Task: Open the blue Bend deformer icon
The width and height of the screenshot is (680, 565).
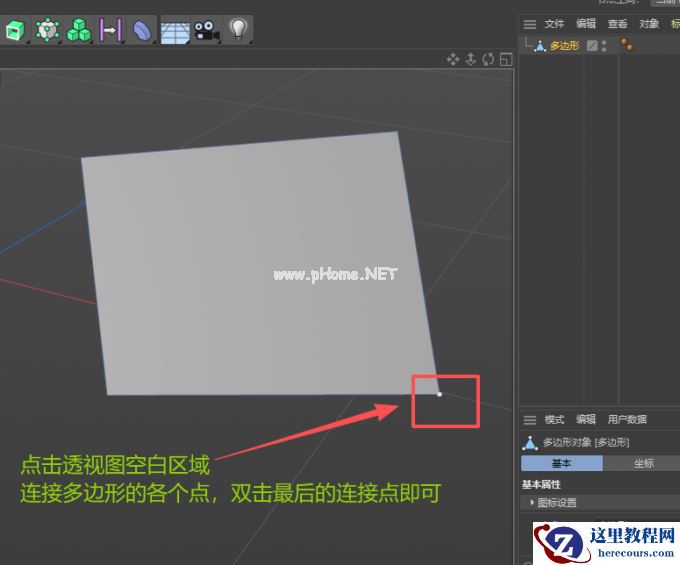Action: point(141,30)
